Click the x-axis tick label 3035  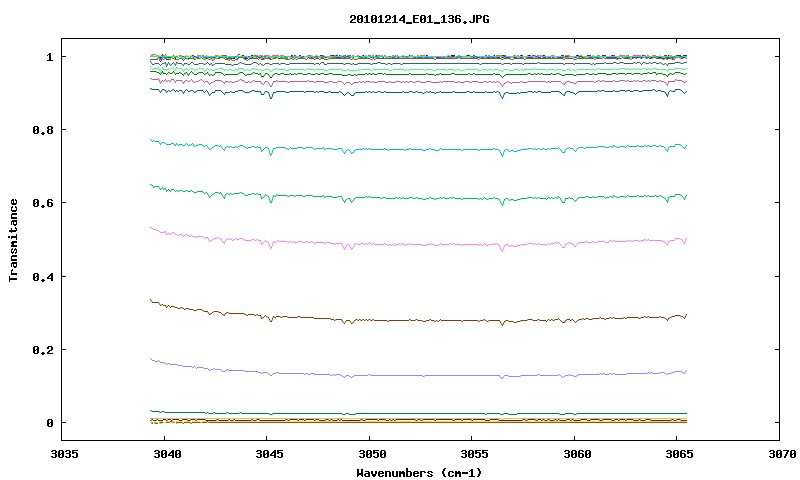pyautogui.click(x=65, y=453)
